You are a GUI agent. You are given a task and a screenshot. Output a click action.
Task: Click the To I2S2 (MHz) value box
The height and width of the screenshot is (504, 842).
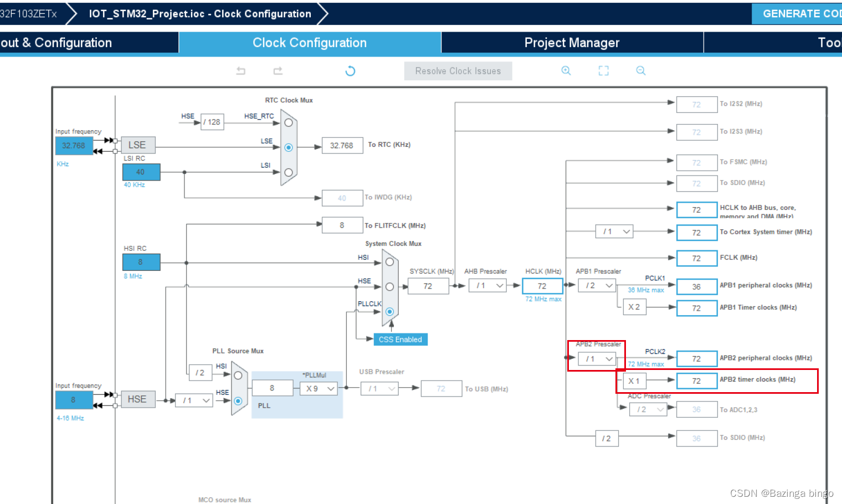pyautogui.click(x=697, y=105)
